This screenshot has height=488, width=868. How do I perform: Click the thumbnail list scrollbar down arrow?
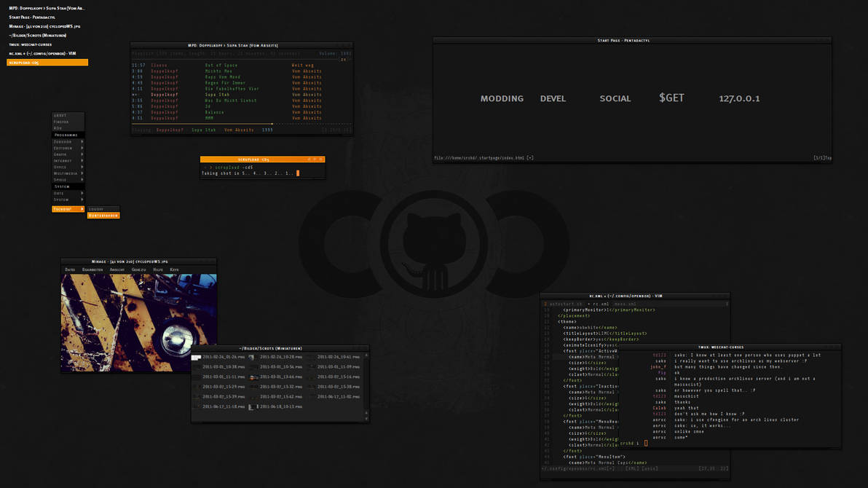[x=366, y=418]
